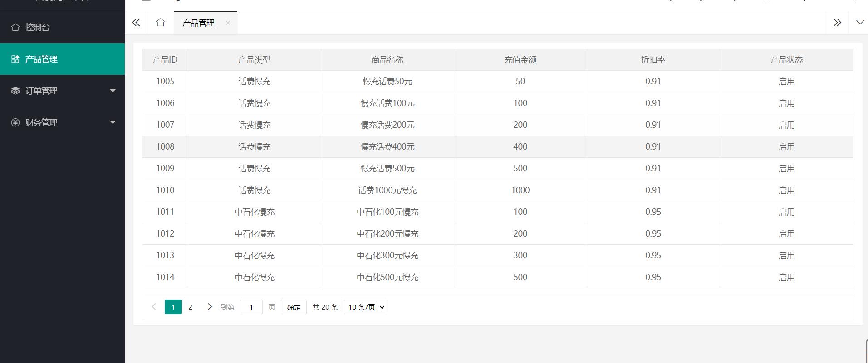The width and height of the screenshot is (868, 363).
Task: Click amount cell 1000
Action: point(520,190)
